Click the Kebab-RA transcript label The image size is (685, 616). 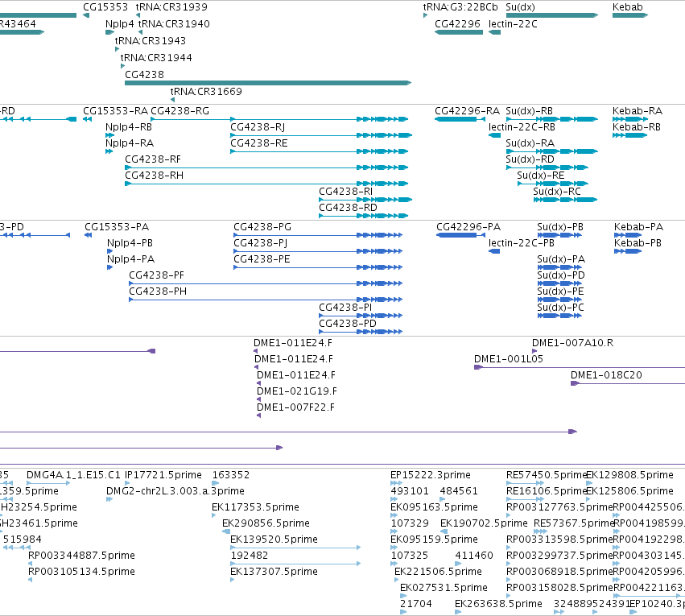638,111
